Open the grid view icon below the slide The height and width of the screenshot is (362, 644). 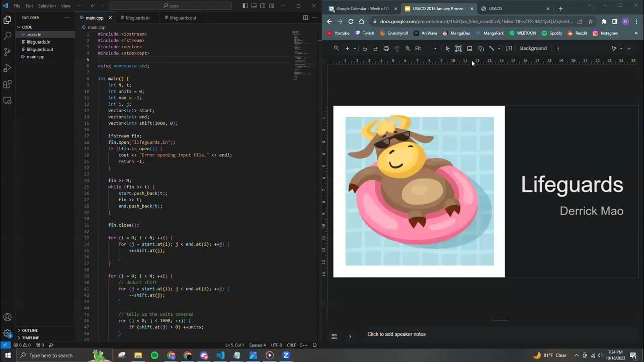pyautogui.click(x=334, y=336)
